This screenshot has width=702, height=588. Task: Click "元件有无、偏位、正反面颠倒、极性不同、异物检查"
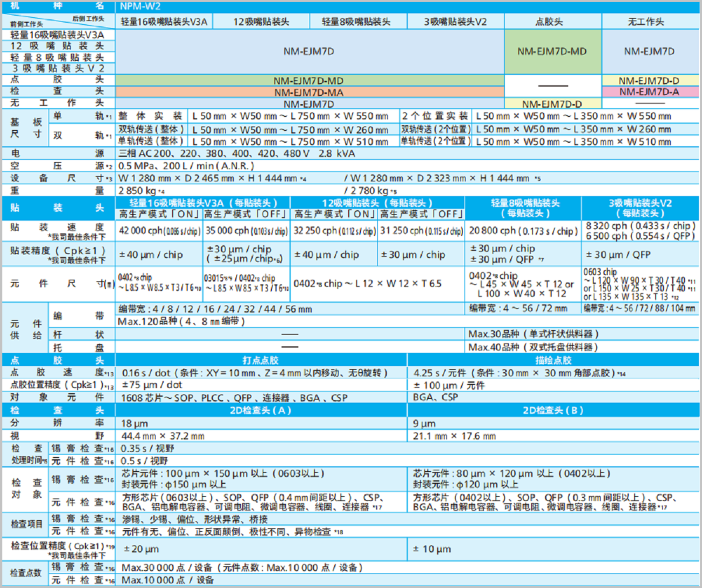coord(226,532)
